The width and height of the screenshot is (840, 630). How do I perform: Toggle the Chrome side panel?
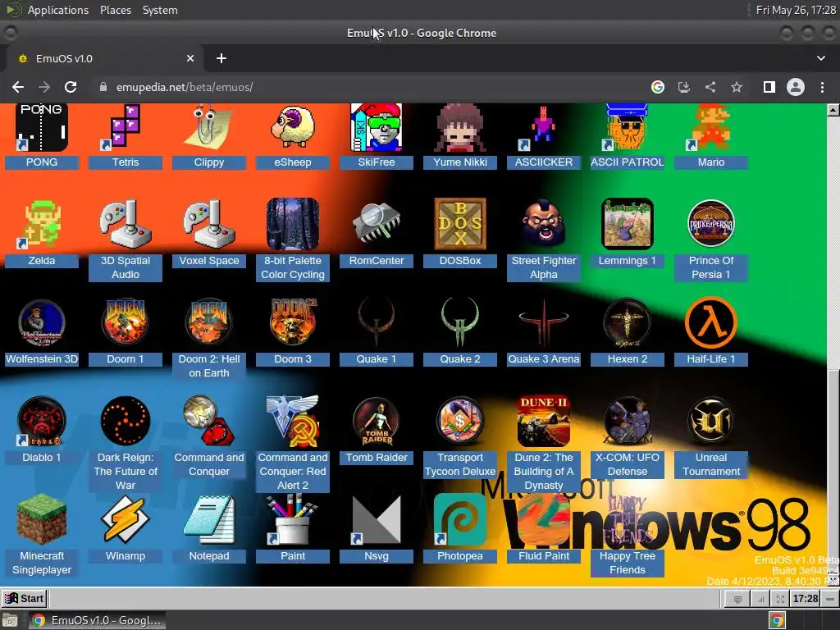769,87
